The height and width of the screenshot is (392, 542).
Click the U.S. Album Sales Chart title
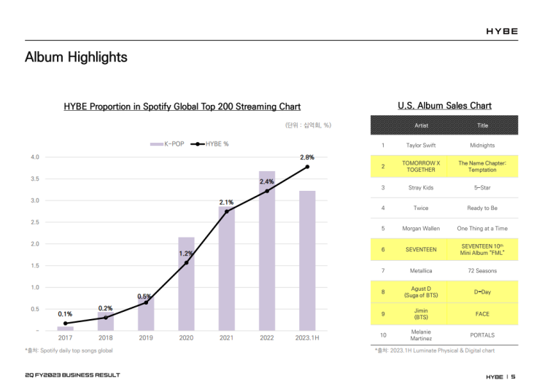[x=444, y=106]
